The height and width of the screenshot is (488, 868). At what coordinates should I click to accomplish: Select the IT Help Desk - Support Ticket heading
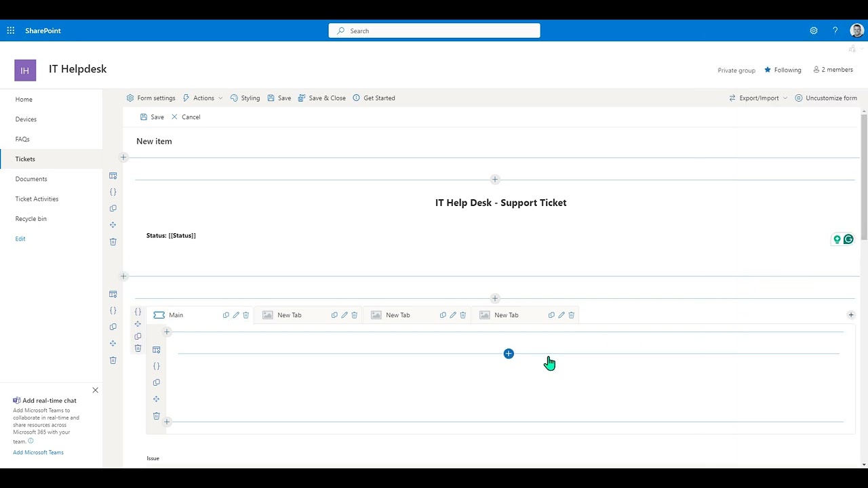(x=500, y=203)
